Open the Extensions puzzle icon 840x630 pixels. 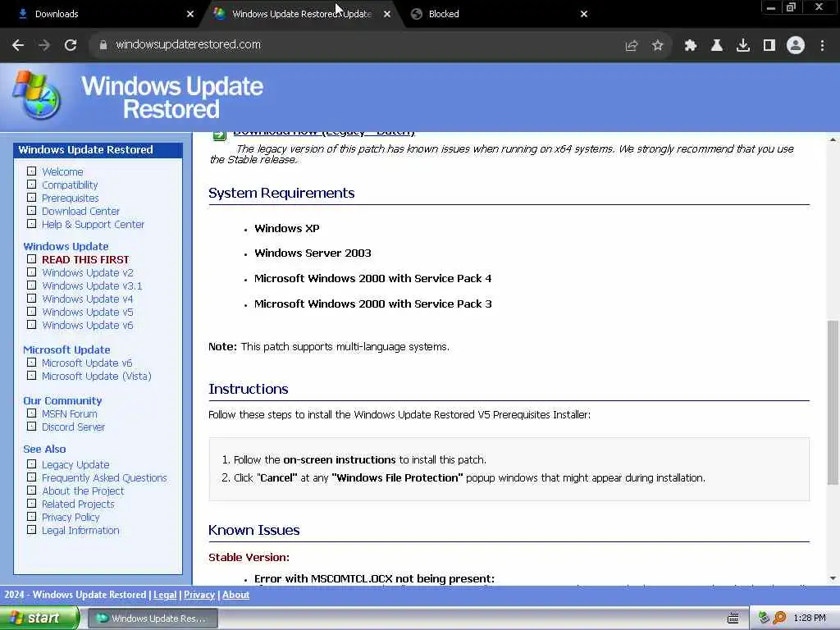[691, 46]
